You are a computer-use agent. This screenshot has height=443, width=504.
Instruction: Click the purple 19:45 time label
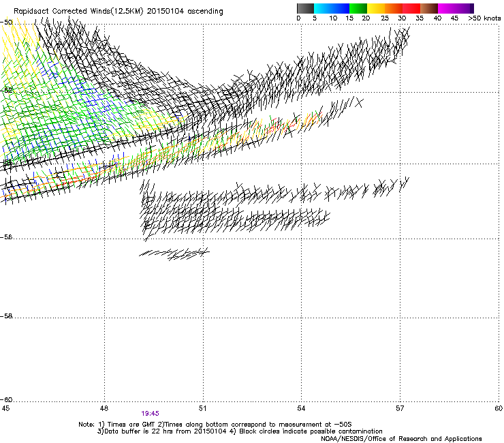150,414
